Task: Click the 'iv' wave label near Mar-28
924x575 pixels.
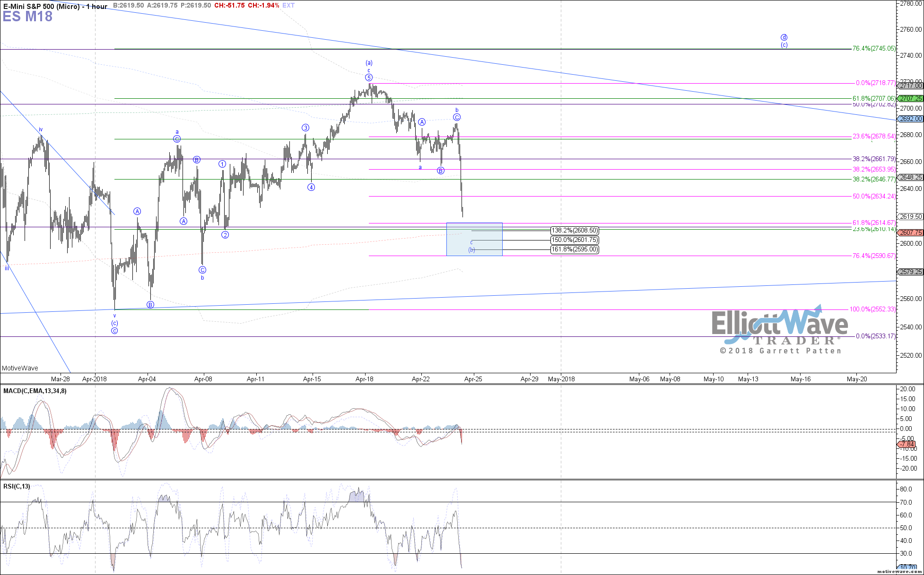Action: coord(41,129)
